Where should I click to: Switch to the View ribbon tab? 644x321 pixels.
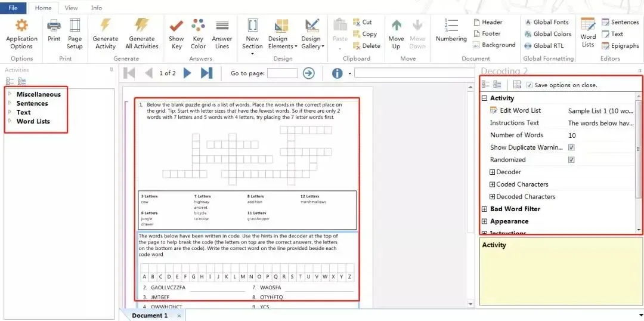(71, 8)
